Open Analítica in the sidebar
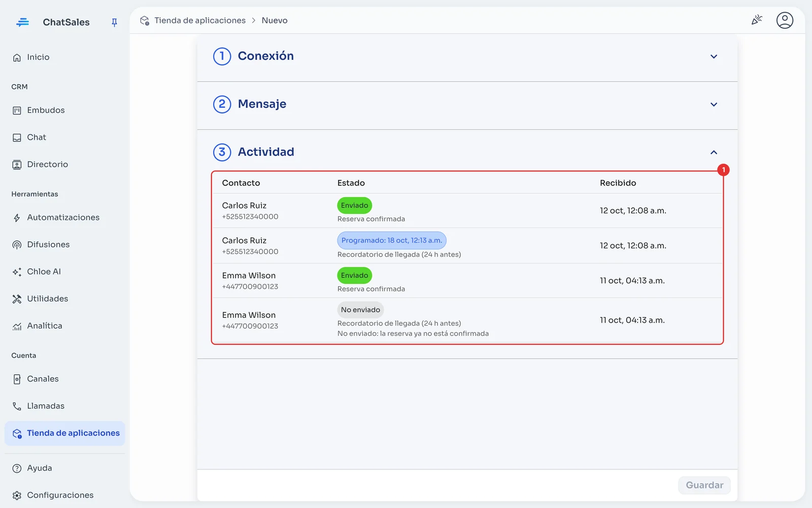Image resolution: width=812 pixels, height=508 pixels. (x=45, y=326)
